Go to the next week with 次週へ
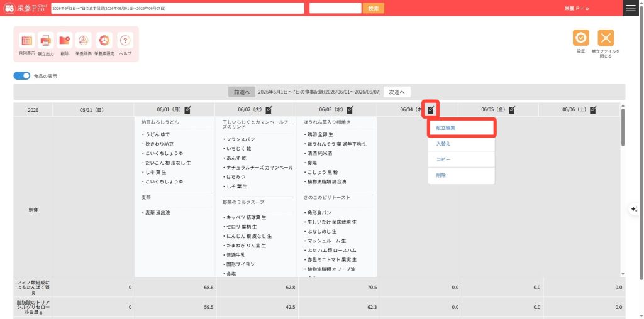644x319 pixels. click(397, 92)
